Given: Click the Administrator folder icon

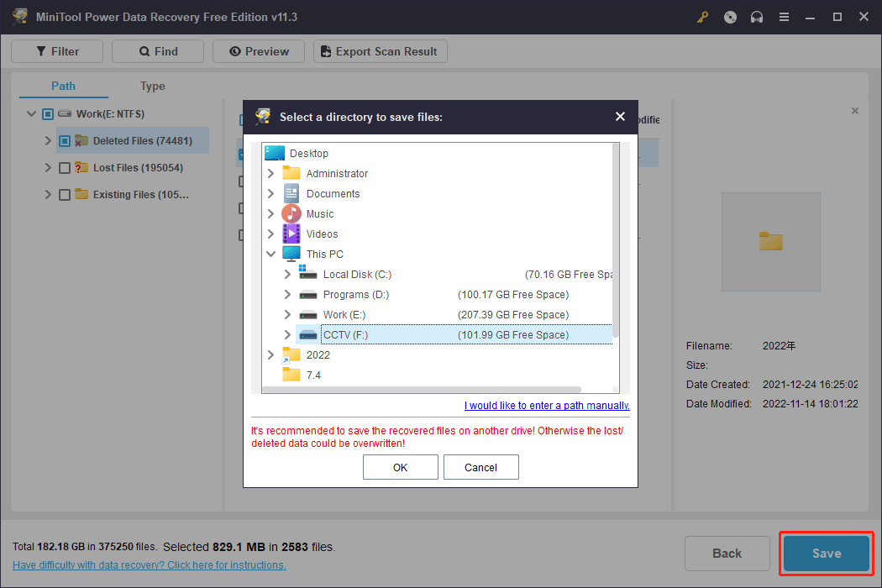Looking at the screenshot, I should (291, 173).
